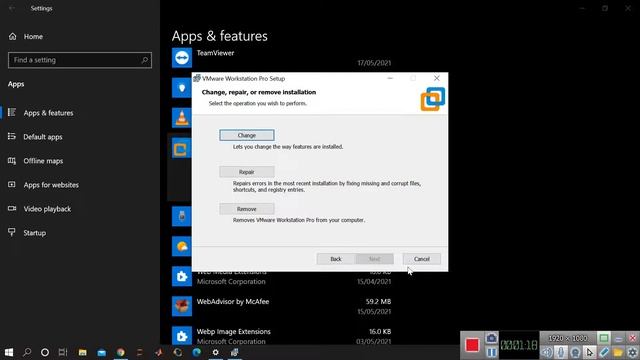Select the VMware Workstation app icon in list
This screenshot has width=640, height=360.
[181, 149]
